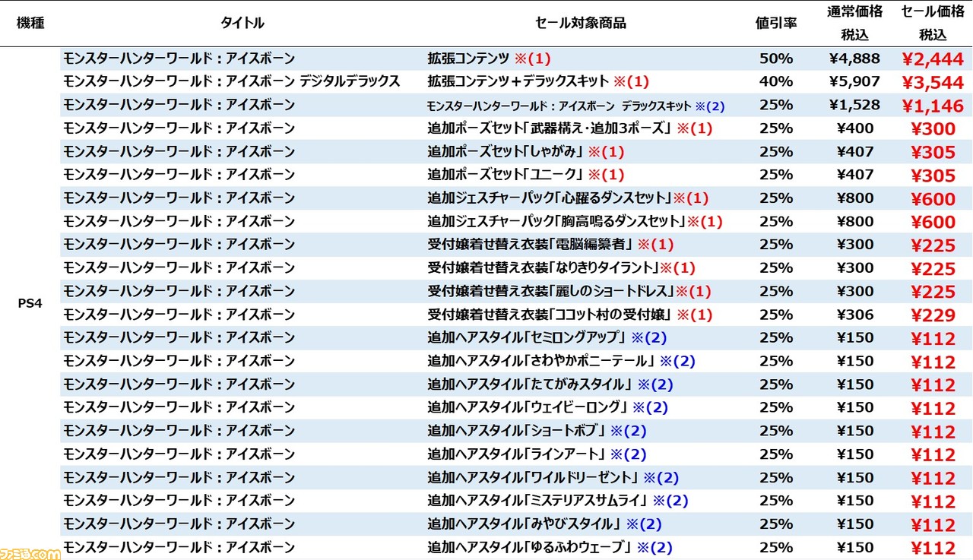
Task: Click the セール価格 税込 column header
Action: tap(933, 23)
